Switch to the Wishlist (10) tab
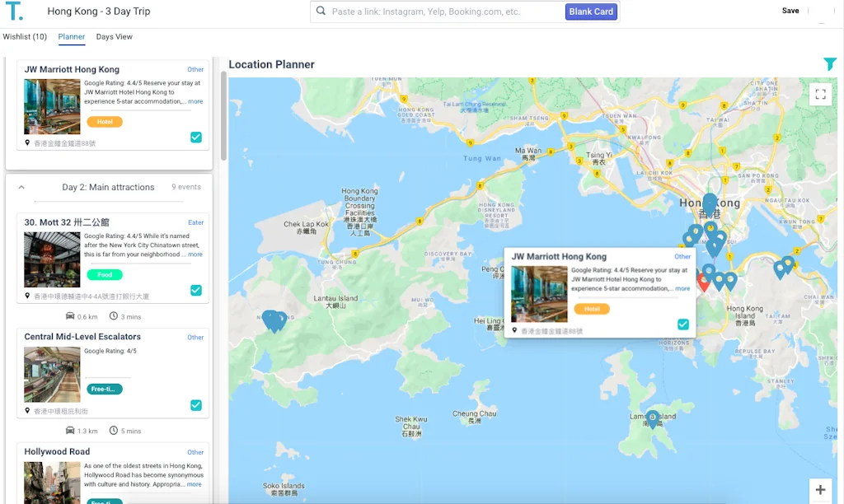The width and height of the screenshot is (844, 504). [x=25, y=37]
